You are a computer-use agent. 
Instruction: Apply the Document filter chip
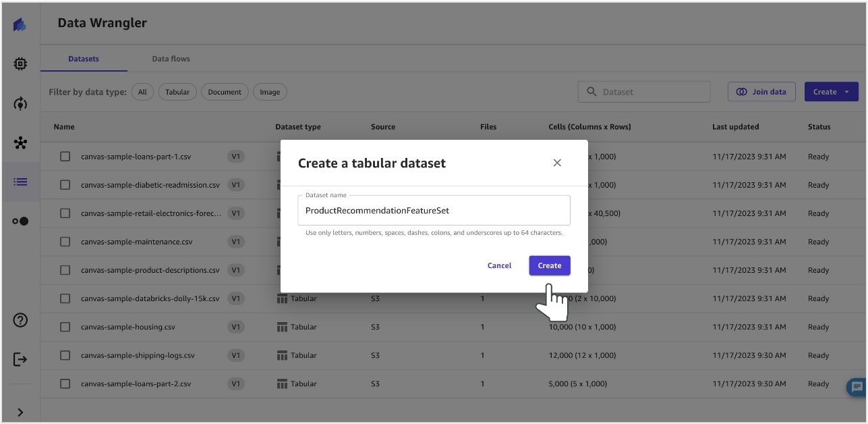225,92
